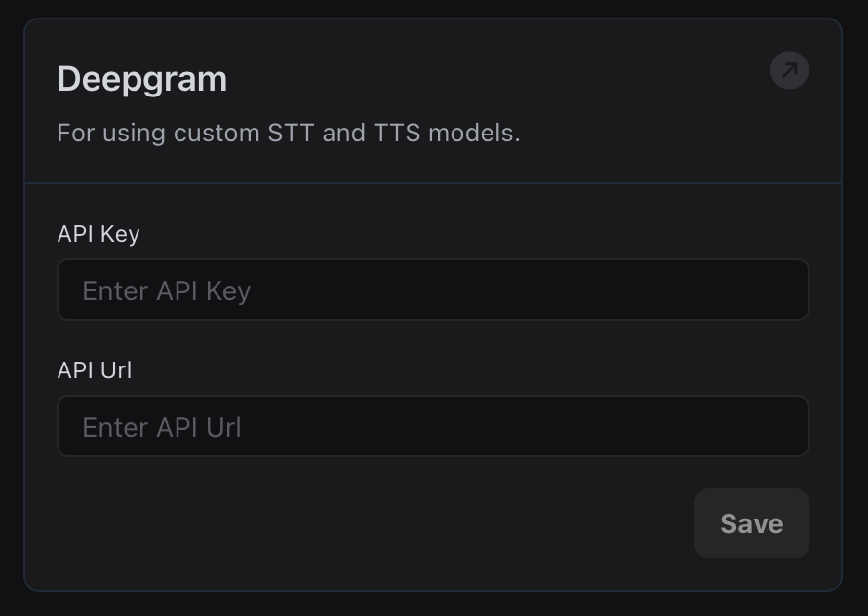Viewport: 868px width, 616px height.
Task: Click the word 'Save' at the card's bottom
Action: (x=751, y=523)
